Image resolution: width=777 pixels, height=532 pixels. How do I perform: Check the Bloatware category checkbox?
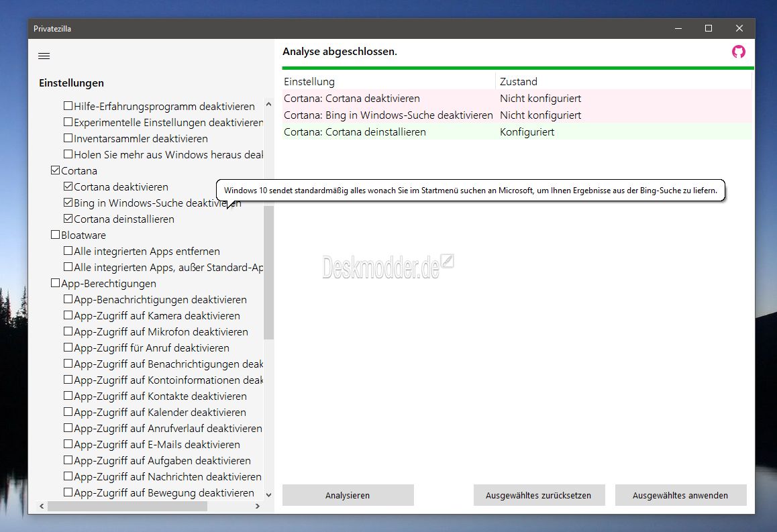56,235
